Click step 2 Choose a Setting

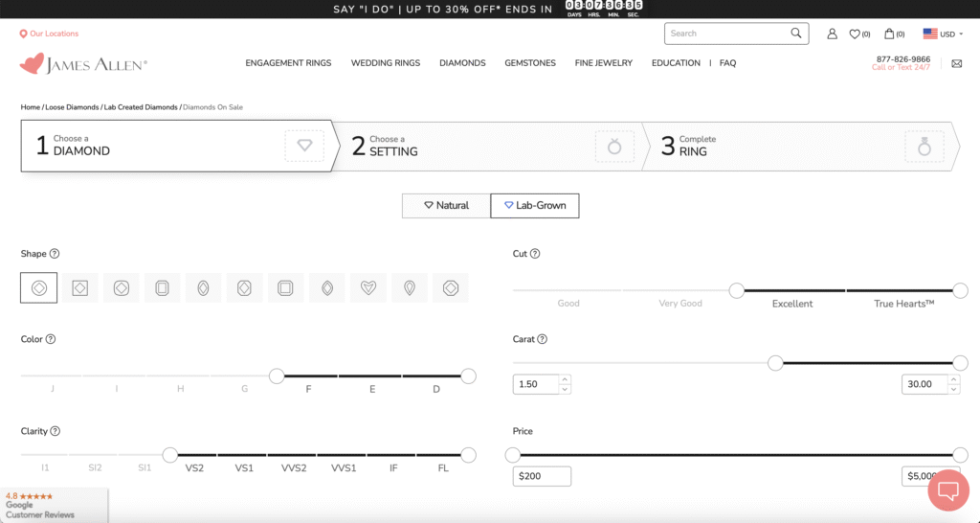pyautogui.click(x=488, y=146)
